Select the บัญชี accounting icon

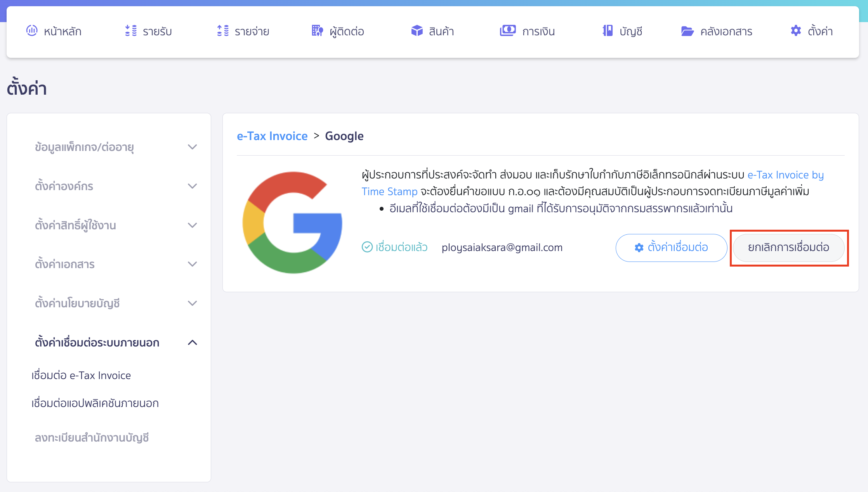(608, 31)
